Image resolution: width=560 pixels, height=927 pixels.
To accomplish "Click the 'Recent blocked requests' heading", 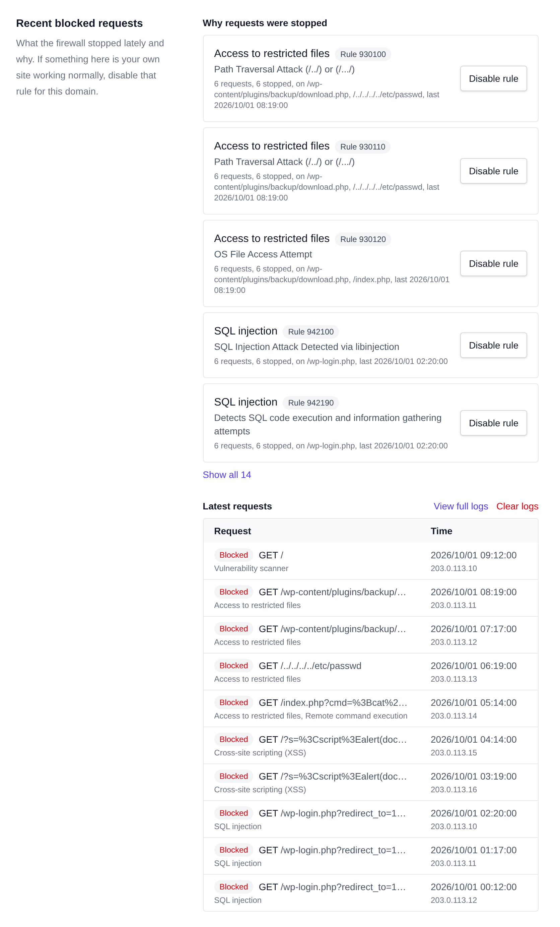I will (79, 23).
